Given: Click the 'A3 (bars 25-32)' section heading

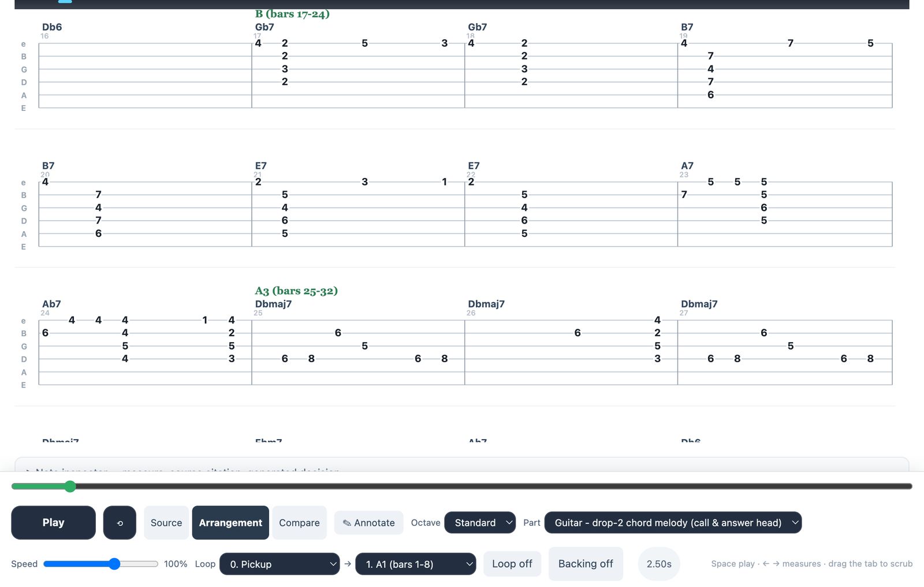Looking at the screenshot, I should click(296, 291).
